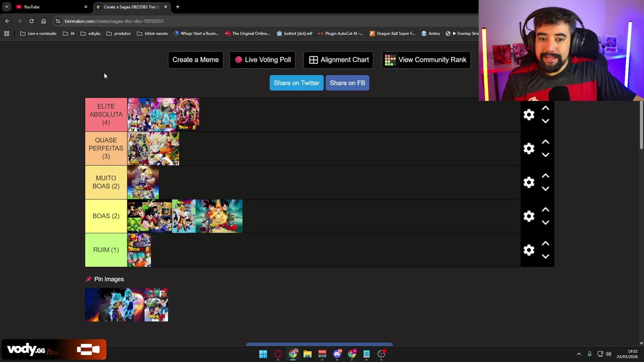
Task: Open File Explorer from taskbar
Action: click(x=307, y=354)
